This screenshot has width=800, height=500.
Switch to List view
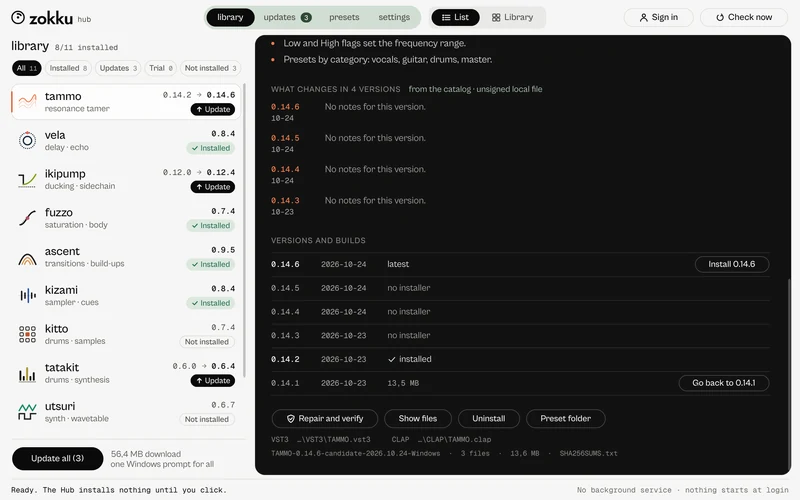point(455,17)
